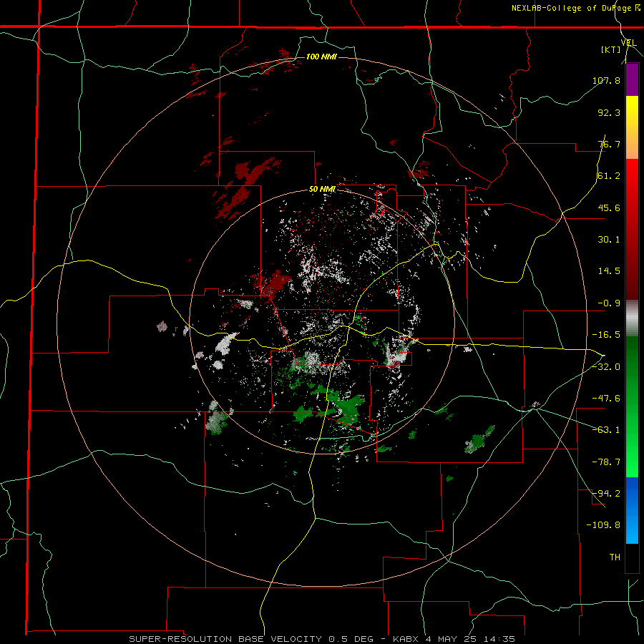Viewport: 644px width, 644px height.
Task: Click the yellow-orange segment of the color bar
Action: [632, 127]
